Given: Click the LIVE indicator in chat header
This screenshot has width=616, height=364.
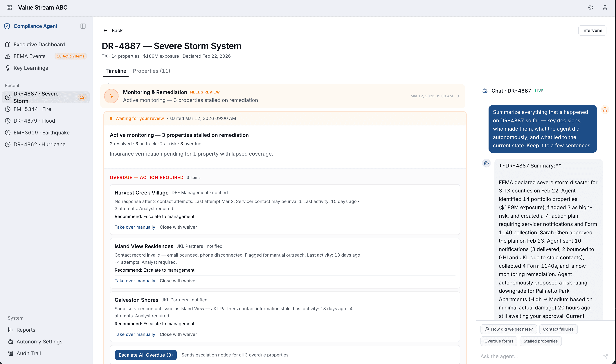Looking at the screenshot, I should coord(539,91).
